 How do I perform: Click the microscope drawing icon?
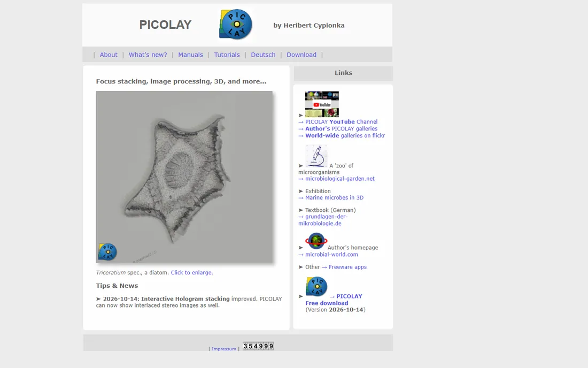[x=316, y=156]
